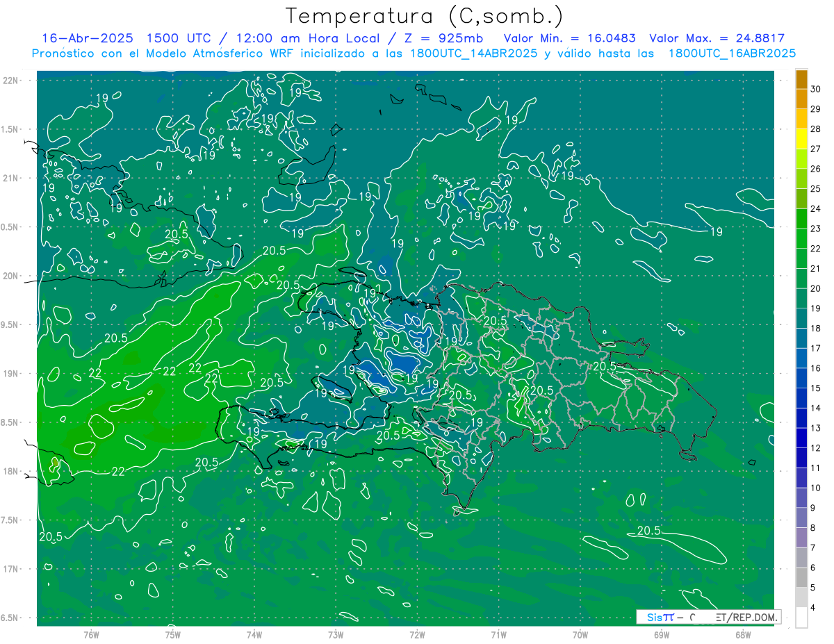The width and height of the screenshot is (834, 644).
Task: Click the '21N' latitude label
Action: click(10, 178)
